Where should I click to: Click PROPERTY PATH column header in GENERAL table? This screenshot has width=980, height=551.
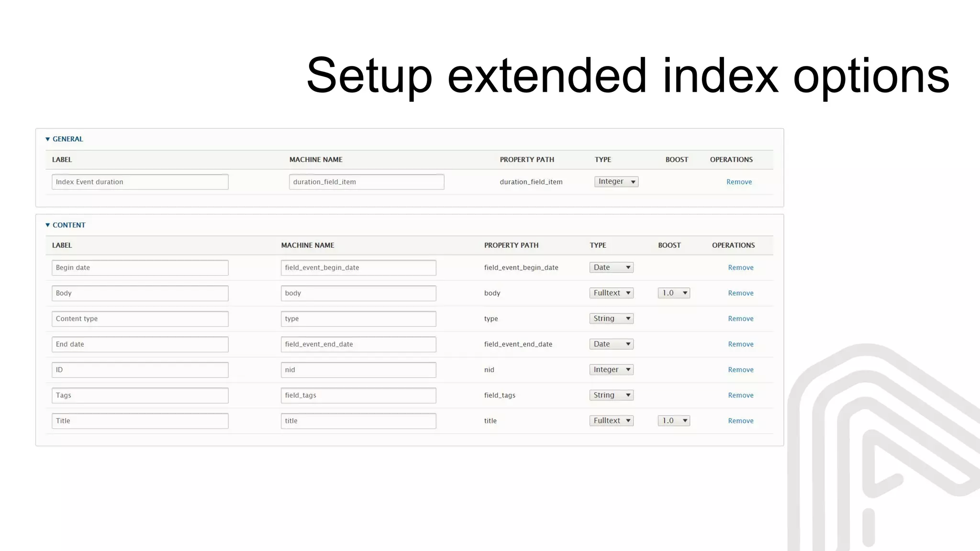point(527,160)
